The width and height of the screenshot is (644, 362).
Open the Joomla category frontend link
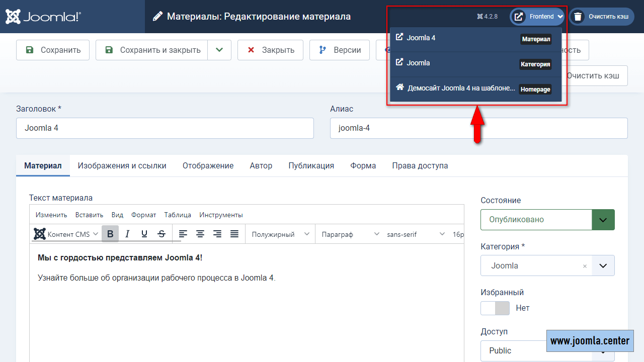click(x=418, y=63)
